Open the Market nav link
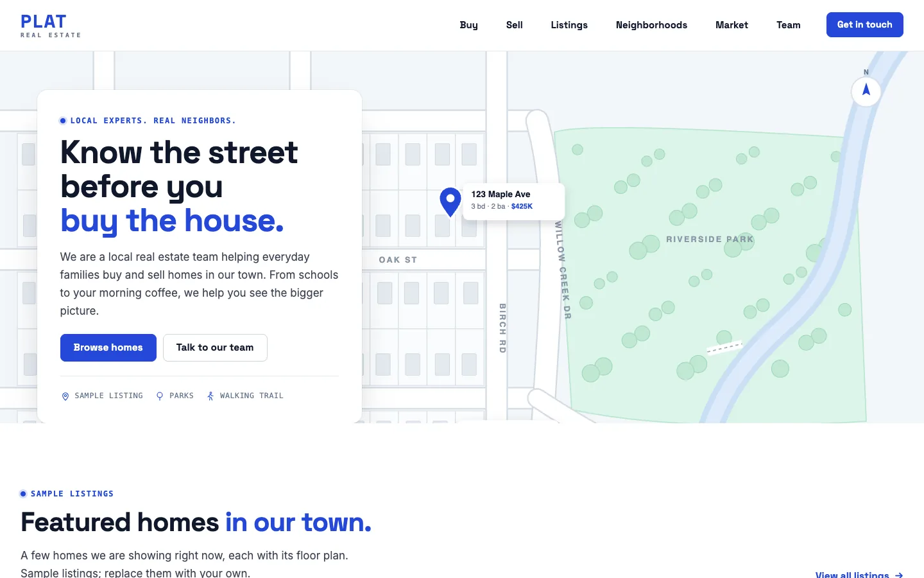The image size is (924, 578). (x=732, y=25)
